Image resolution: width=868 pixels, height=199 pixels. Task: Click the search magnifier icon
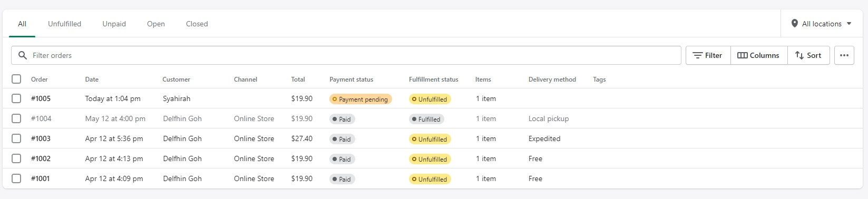(x=22, y=55)
